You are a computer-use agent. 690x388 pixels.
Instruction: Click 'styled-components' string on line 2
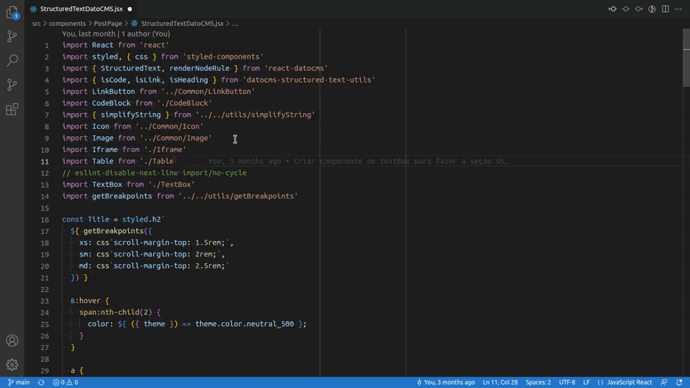(x=223, y=57)
